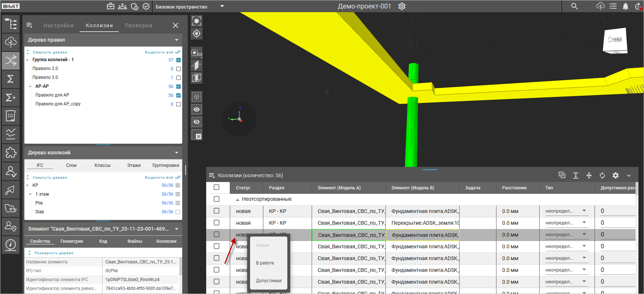The width and height of the screenshot is (644, 294).
Task: Open project settings gear next to Демо-проект-001
Action: point(402,6)
